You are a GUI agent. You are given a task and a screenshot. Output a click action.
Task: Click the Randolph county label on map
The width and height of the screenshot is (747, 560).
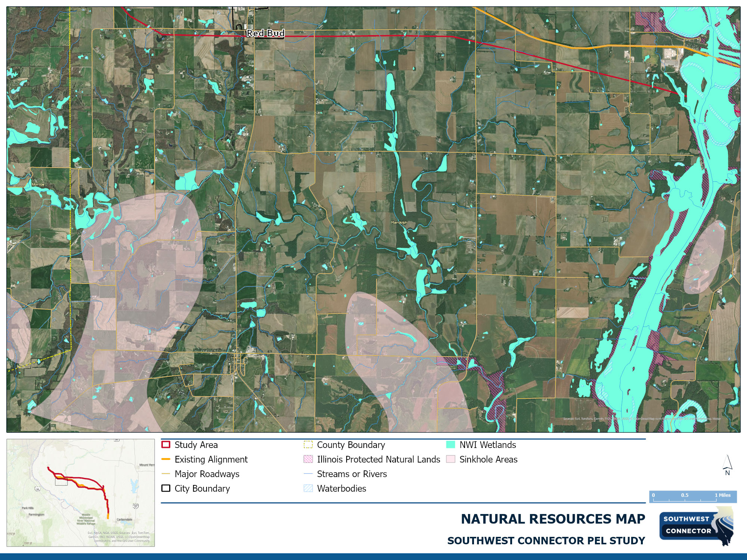(399, 223)
